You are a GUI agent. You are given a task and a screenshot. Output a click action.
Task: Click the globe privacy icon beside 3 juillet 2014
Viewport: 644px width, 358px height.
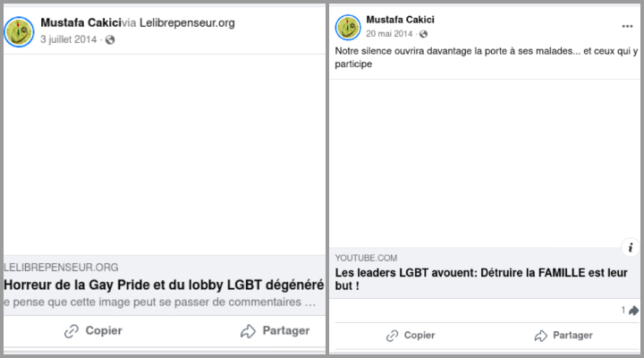[110, 39]
